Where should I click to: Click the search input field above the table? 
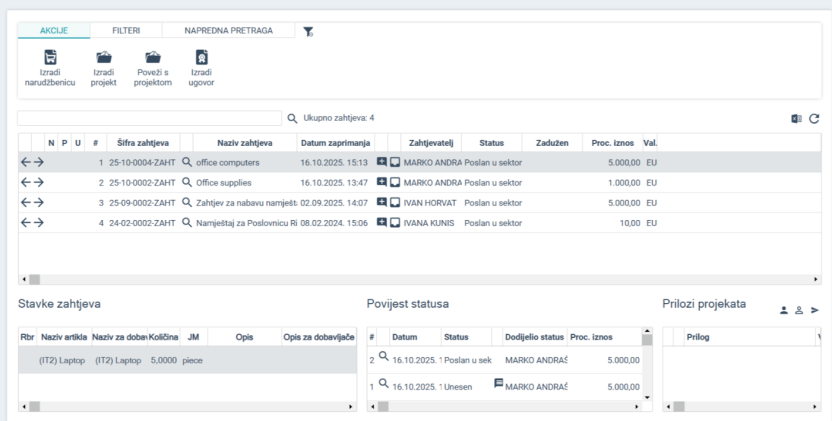(x=150, y=118)
